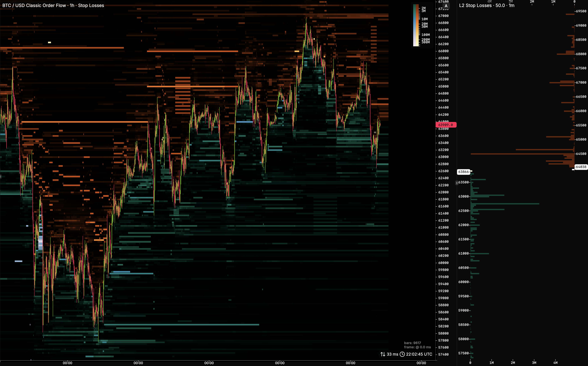Click the teal strip in the heatmap legend
This screenshot has height=366, width=588.
click(414, 25)
